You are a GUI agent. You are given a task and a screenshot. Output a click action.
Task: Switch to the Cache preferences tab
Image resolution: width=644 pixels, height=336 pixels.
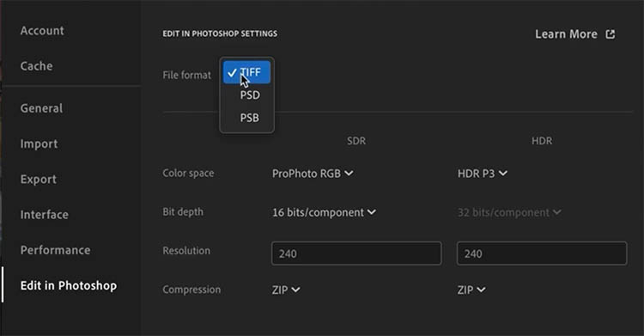[37, 66]
